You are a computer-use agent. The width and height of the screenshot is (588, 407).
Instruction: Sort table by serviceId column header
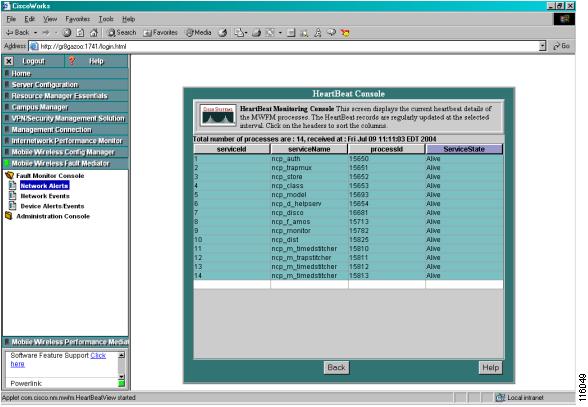[232, 149]
